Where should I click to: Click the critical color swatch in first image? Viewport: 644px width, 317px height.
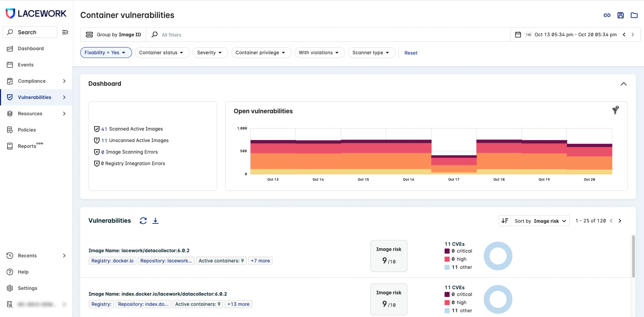coord(447,251)
